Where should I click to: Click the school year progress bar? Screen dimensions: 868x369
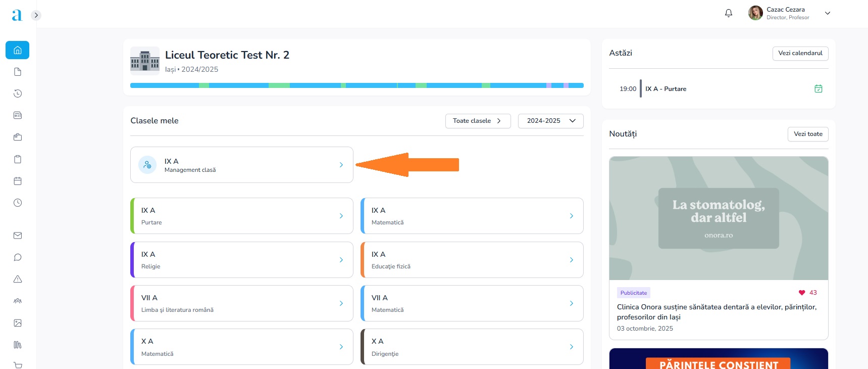356,85
